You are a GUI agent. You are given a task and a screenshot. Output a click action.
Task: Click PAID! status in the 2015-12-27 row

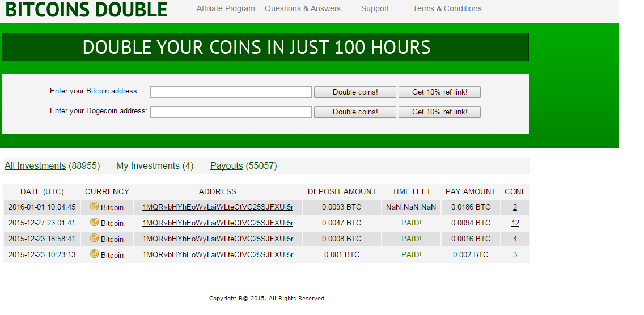pos(412,223)
